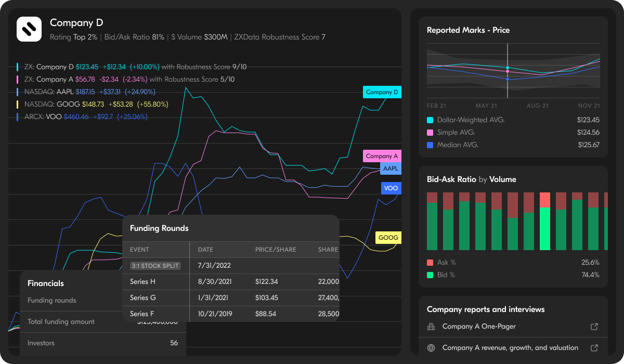This screenshot has width=624, height=364.
Task: Click the cyan data point on Reported Marks chart
Action: 508,68
